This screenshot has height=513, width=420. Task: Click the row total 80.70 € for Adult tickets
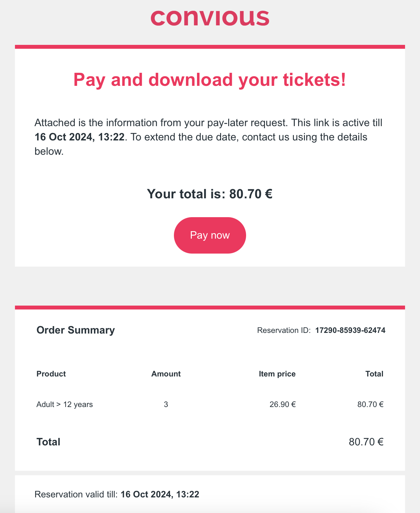371,404
